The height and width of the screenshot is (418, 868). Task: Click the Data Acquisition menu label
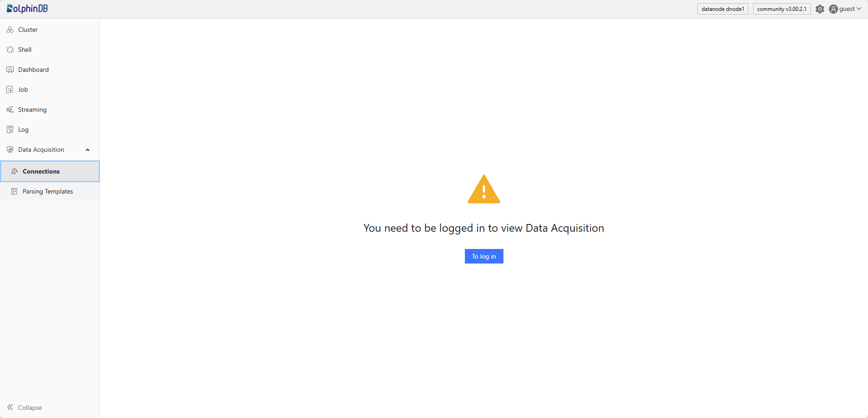tap(41, 149)
